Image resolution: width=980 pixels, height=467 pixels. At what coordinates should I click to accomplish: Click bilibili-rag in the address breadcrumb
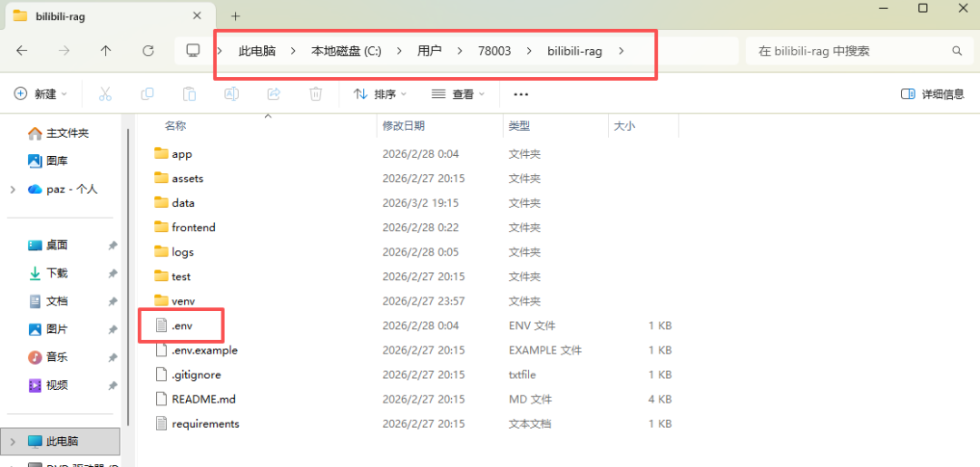[x=575, y=51]
